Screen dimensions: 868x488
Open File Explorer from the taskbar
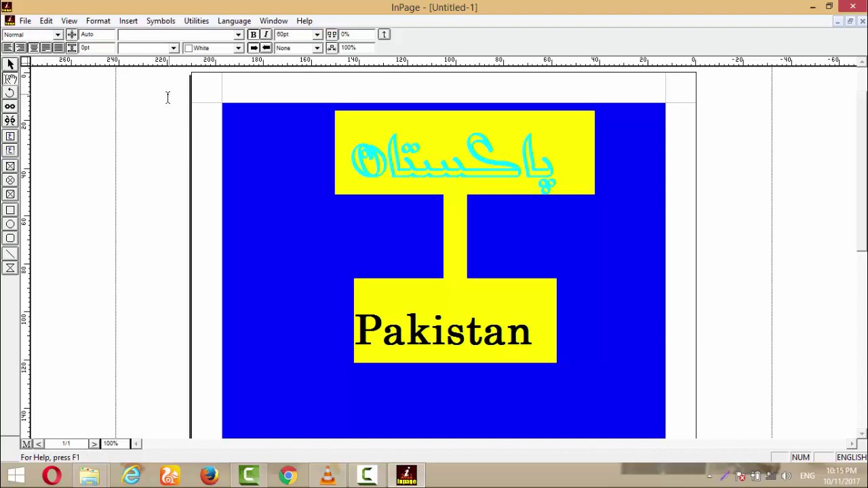[x=90, y=475]
